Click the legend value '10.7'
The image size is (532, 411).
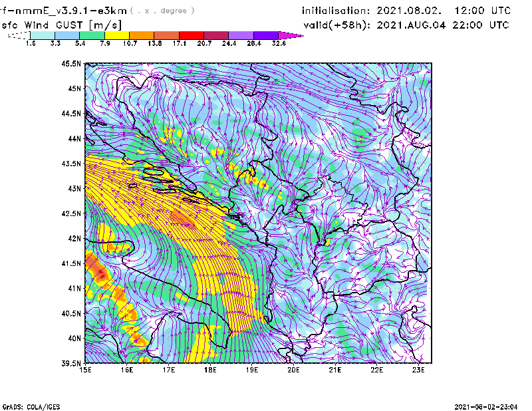pyautogui.click(x=130, y=43)
